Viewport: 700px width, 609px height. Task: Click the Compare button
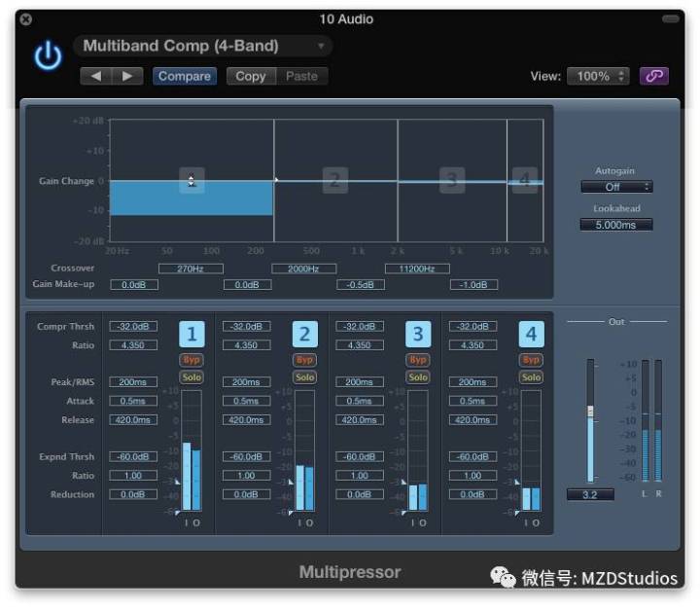tap(185, 77)
